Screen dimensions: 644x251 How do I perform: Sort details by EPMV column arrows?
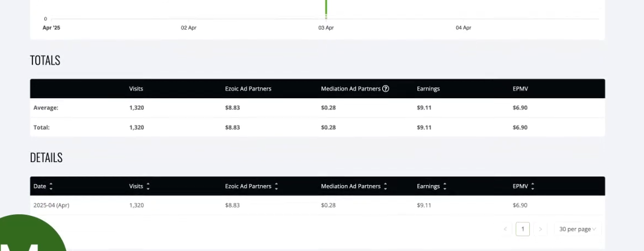tap(533, 186)
